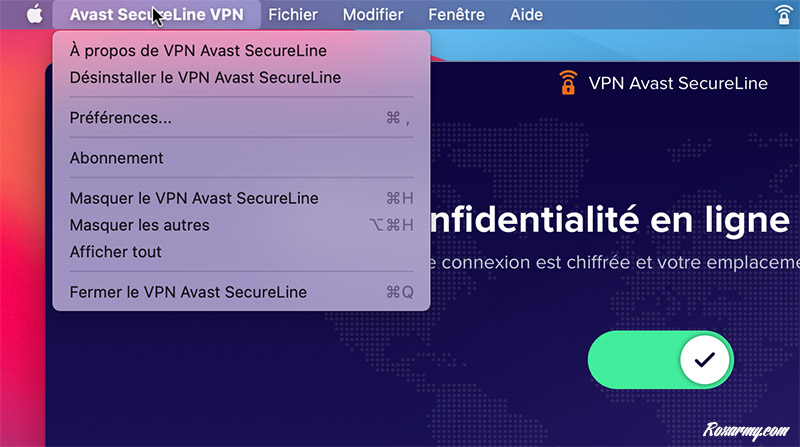Quit via Fermer le VPN Avast SecureLine

pyautogui.click(x=188, y=292)
